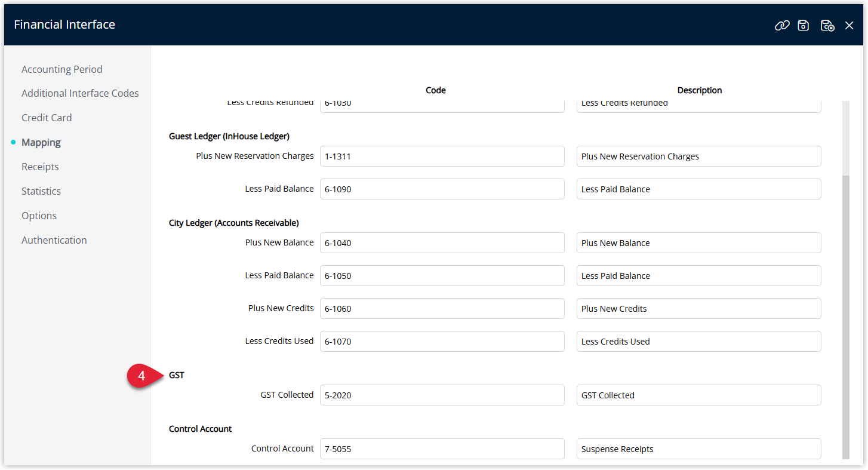Screen dimensions: 868x470
Task: Edit Plus New Balance description field
Action: (x=698, y=243)
